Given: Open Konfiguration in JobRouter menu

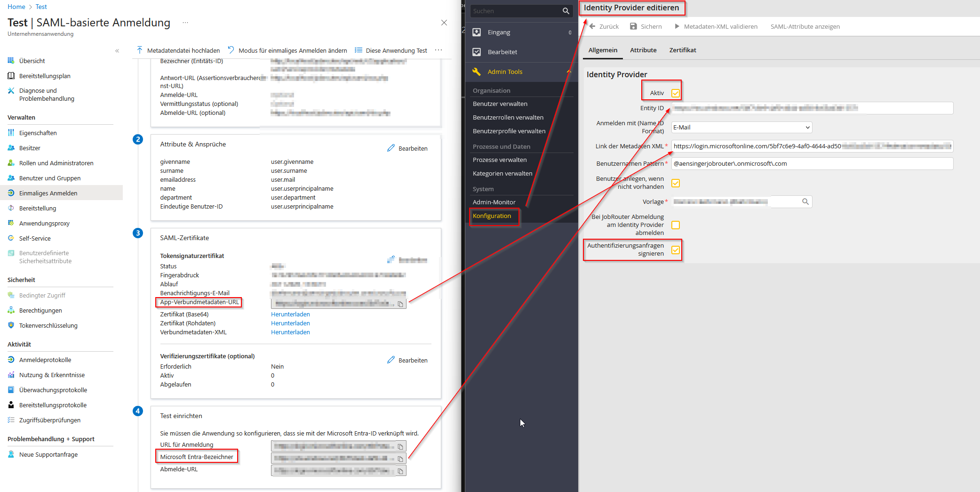Looking at the screenshot, I should 492,216.
